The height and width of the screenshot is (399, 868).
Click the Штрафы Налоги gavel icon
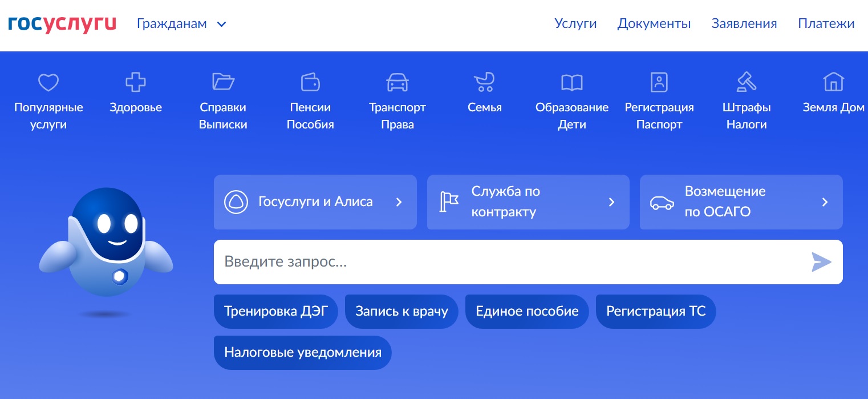tap(747, 83)
